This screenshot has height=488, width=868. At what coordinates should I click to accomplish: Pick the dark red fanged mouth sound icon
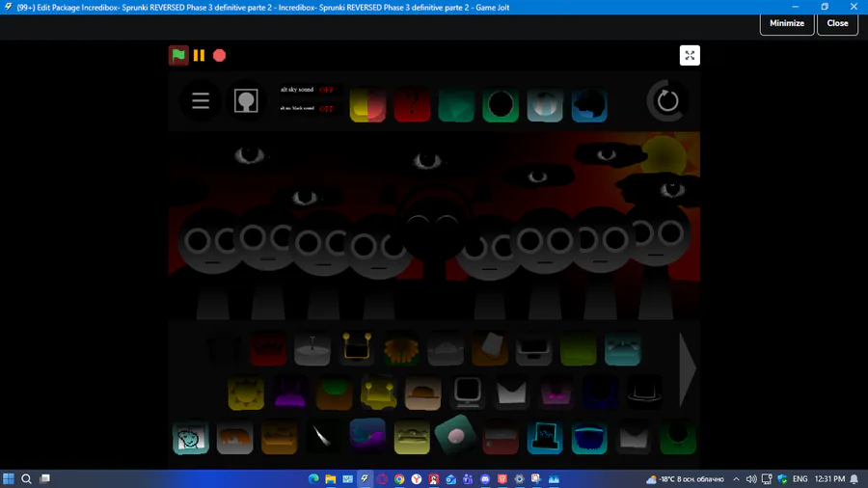(x=268, y=348)
